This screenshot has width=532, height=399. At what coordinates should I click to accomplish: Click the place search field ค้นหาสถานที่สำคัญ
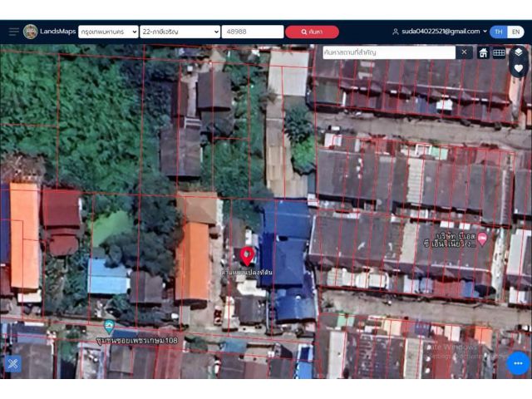pyautogui.click(x=389, y=52)
